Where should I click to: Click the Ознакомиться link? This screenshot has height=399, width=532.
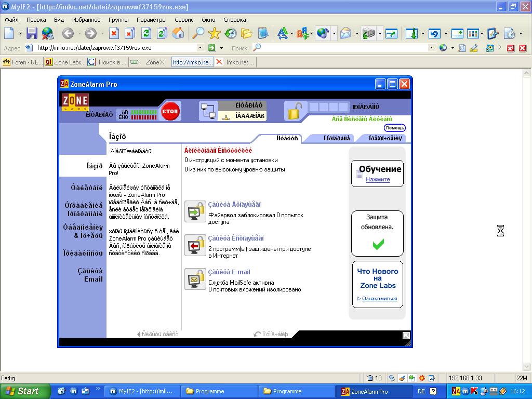(379, 299)
